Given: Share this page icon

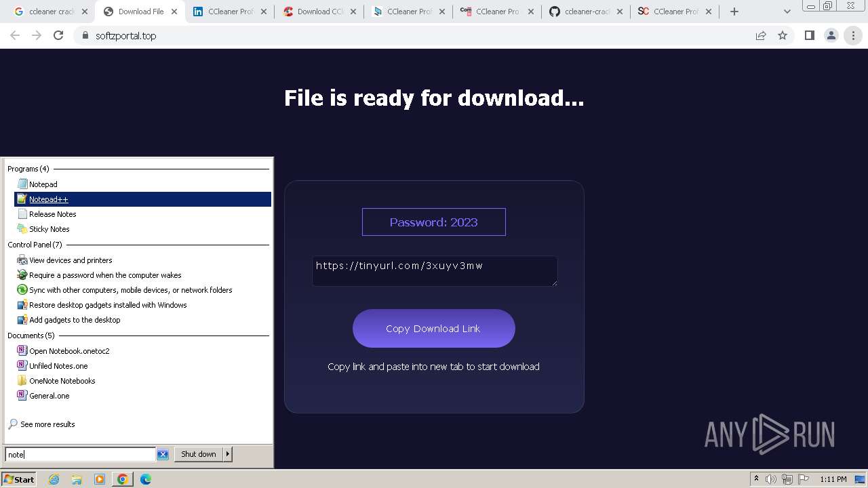Looking at the screenshot, I should point(761,36).
